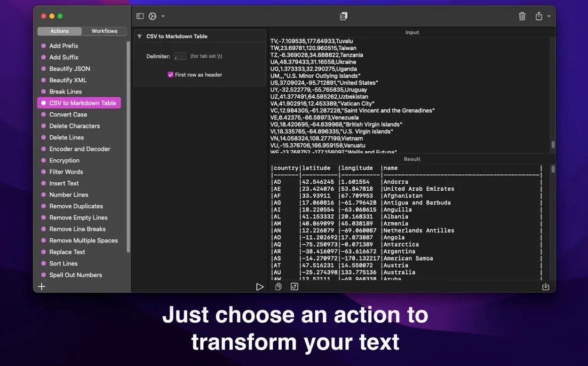Click the "United States" line in the Input
The height and width of the screenshot is (366, 588).
point(324,83)
